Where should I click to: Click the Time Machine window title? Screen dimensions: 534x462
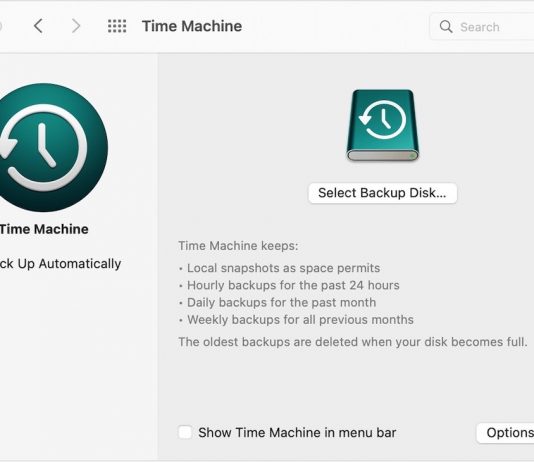pos(192,26)
